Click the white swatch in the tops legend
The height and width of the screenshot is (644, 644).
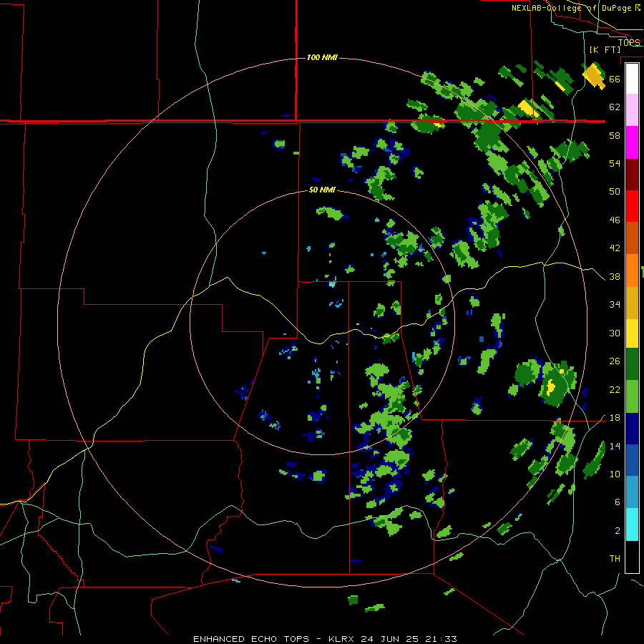pyautogui.click(x=632, y=79)
